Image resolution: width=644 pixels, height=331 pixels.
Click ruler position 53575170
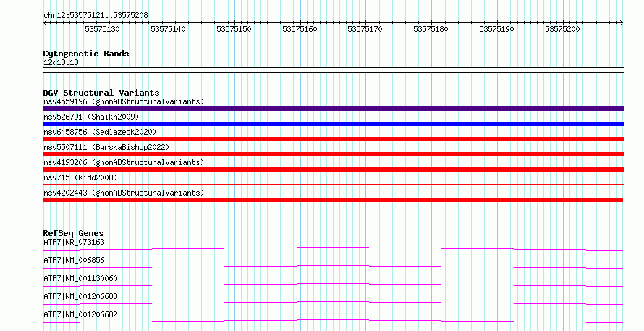point(365,29)
